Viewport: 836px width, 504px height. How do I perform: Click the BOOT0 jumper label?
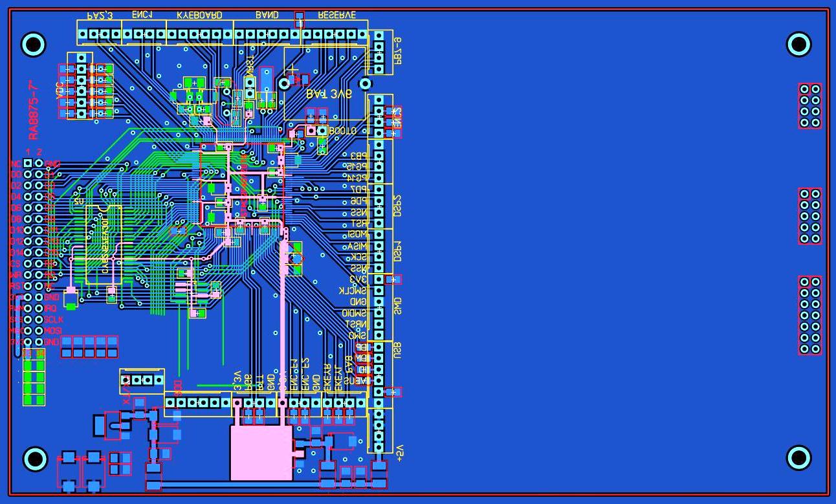[342, 131]
